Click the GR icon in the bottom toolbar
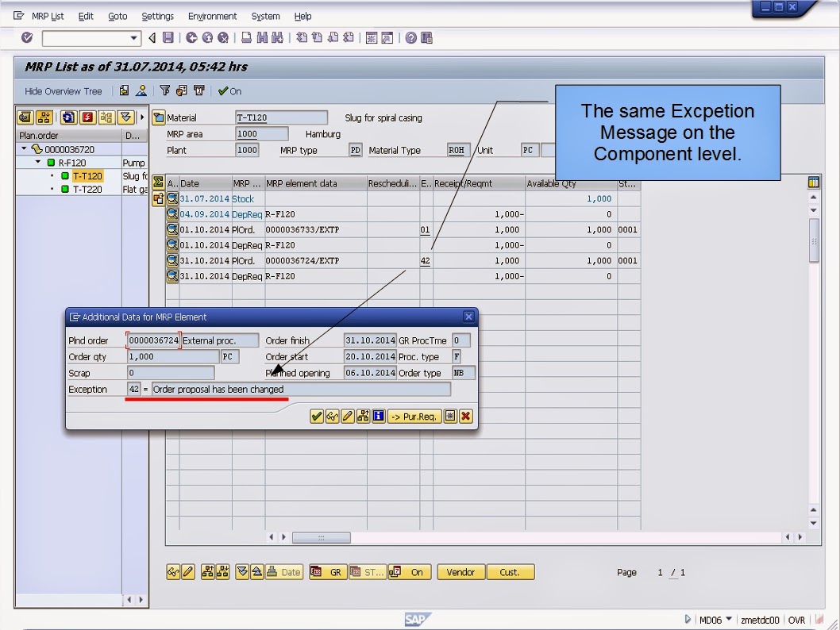Viewport: 840px width, 630px height. click(327, 572)
